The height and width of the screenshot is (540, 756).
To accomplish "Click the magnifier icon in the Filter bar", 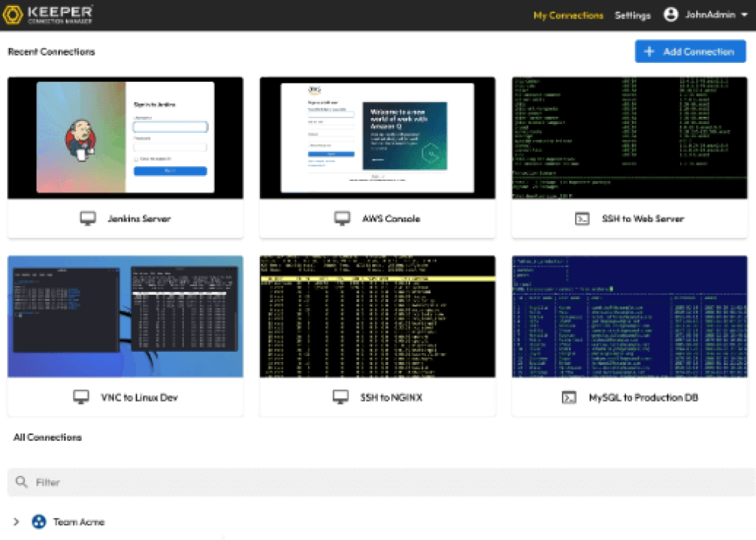I will 23,482.
